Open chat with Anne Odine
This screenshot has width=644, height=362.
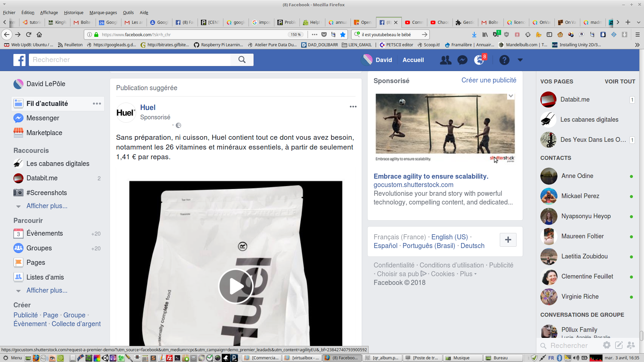point(577,176)
